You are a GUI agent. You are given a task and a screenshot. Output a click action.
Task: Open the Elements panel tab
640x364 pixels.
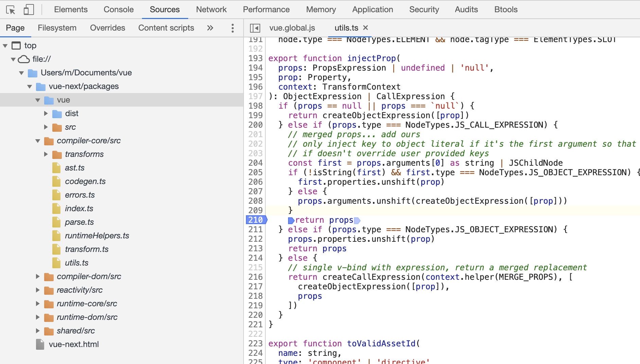[71, 10]
